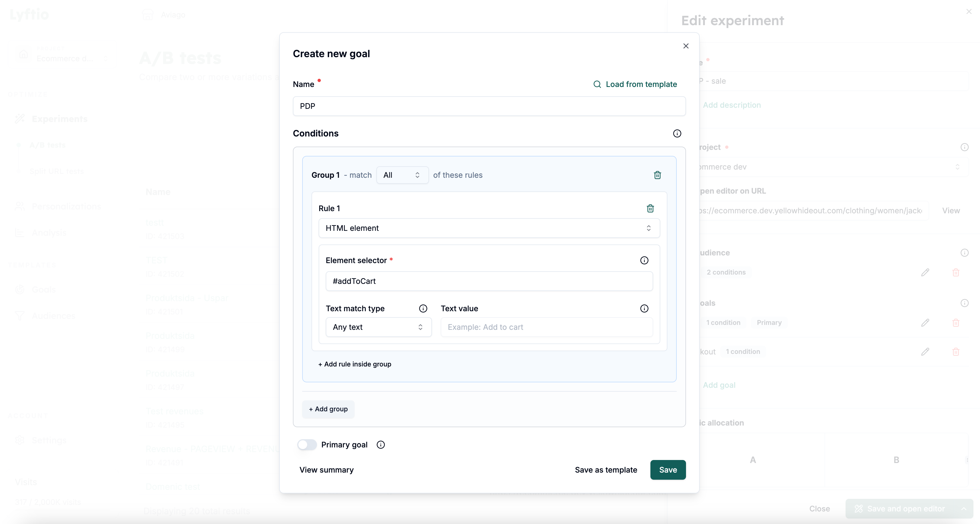Click the goal Name input field

[489, 106]
